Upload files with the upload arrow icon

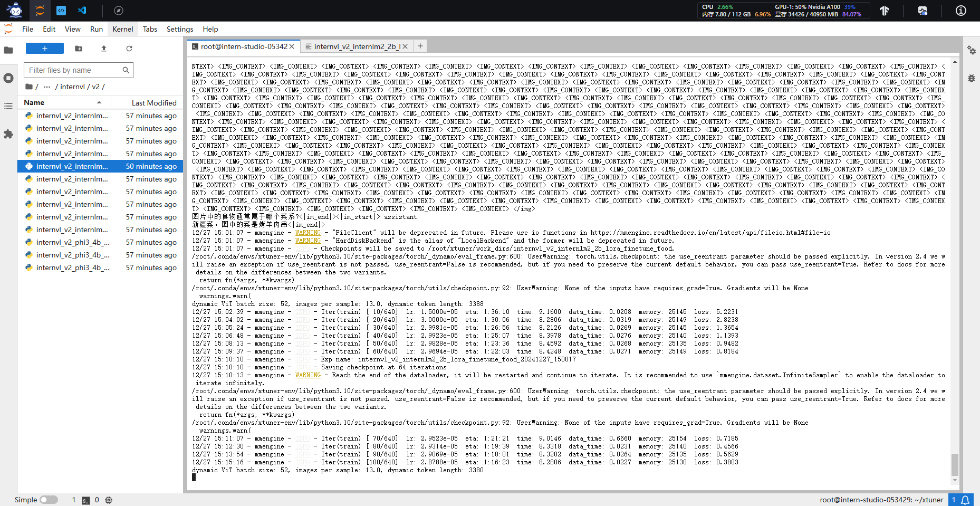click(x=104, y=49)
